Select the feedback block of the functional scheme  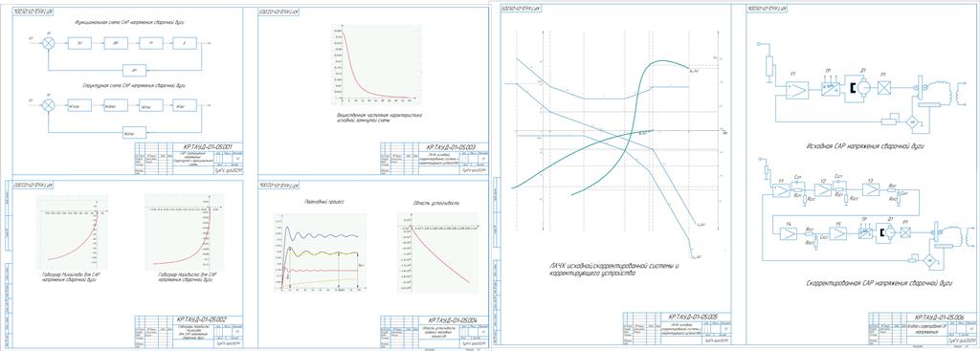[135, 69]
